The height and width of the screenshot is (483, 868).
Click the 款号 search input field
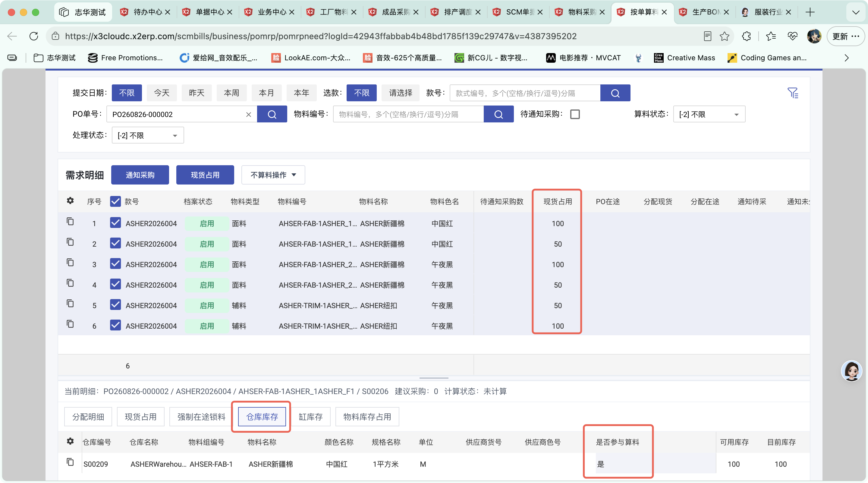coord(525,93)
